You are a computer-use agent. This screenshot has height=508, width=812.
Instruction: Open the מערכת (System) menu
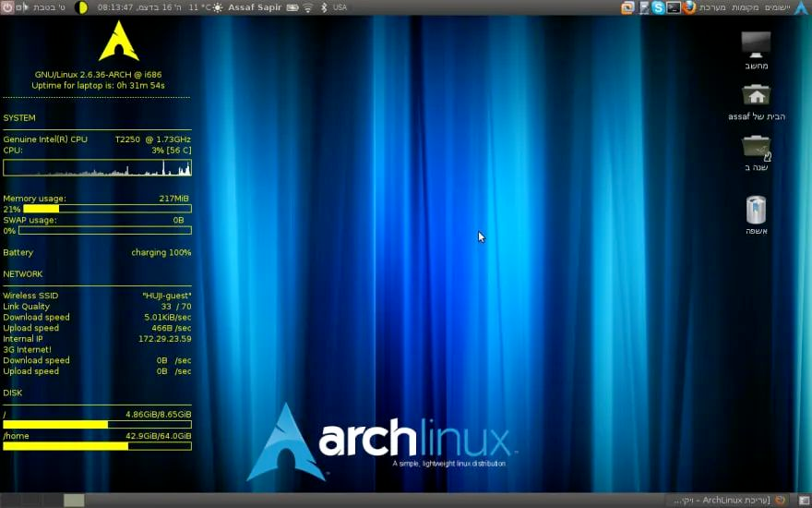pos(712,7)
